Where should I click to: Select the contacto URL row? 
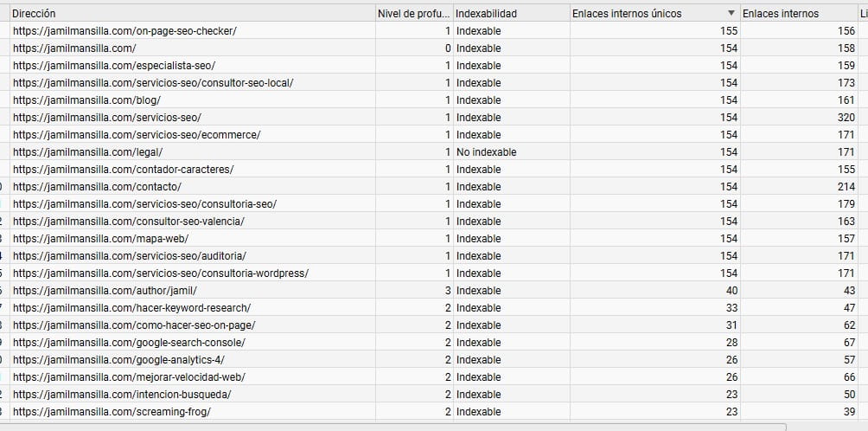97,187
